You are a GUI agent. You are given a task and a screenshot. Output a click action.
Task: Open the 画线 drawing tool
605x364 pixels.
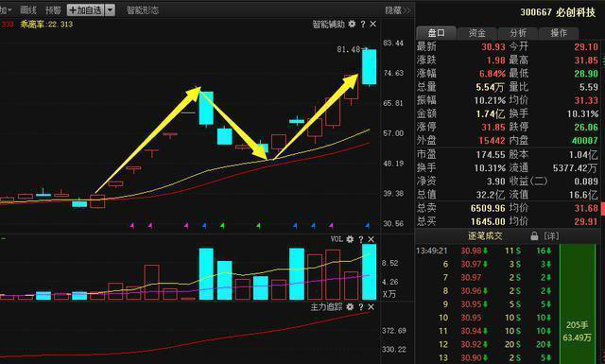coord(28,10)
